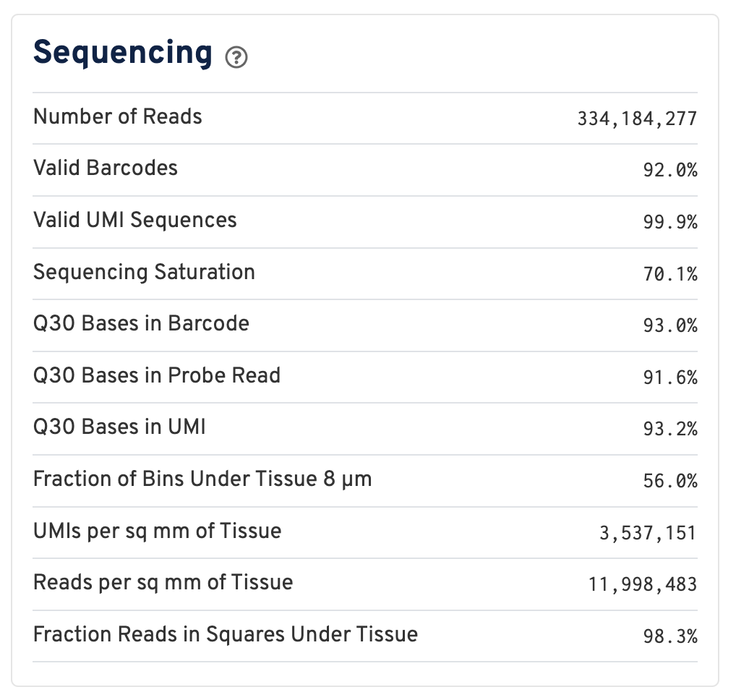The width and height of the screenshot is (736, 700).
Task: Select the 92.0% Valid Barcodes value
Action: [670, 171]
